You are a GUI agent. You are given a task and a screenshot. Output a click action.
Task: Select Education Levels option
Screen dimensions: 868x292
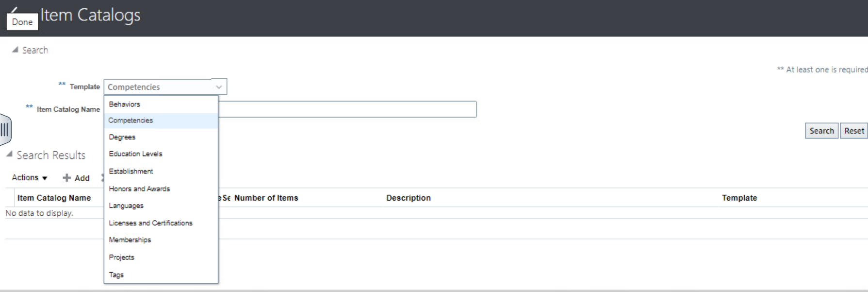click(161, 154)
